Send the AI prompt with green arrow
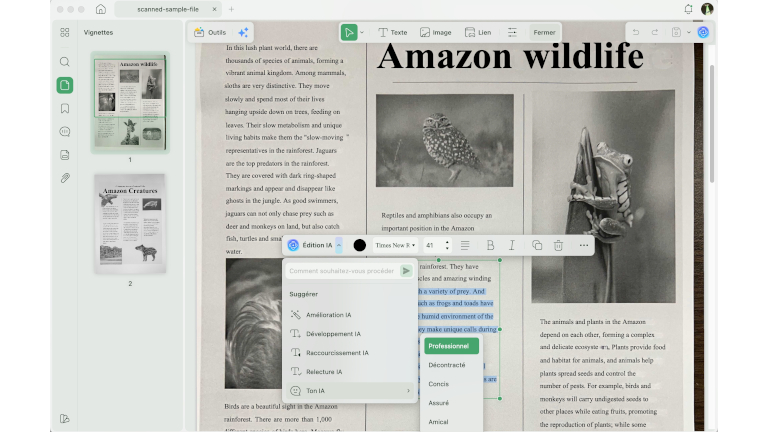This screenshot has width=768, height=432. pyautogui.click(x=406, y=271)
